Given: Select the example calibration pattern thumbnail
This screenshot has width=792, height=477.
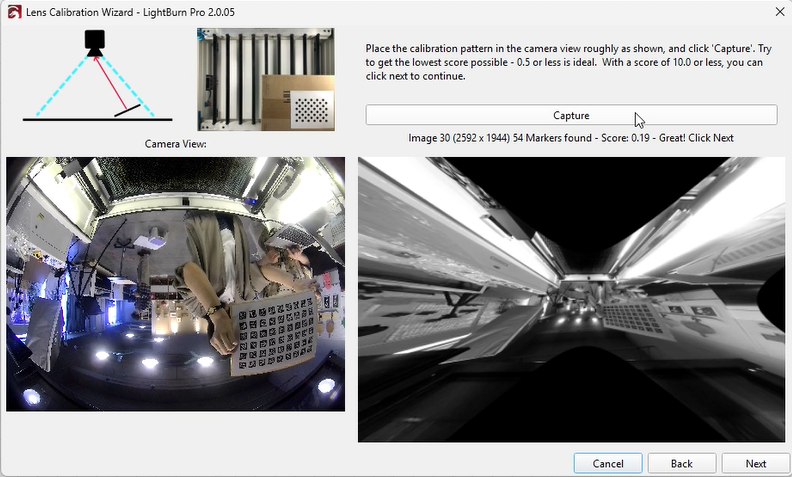Looking at the screenshot, I should click(266, 80).
